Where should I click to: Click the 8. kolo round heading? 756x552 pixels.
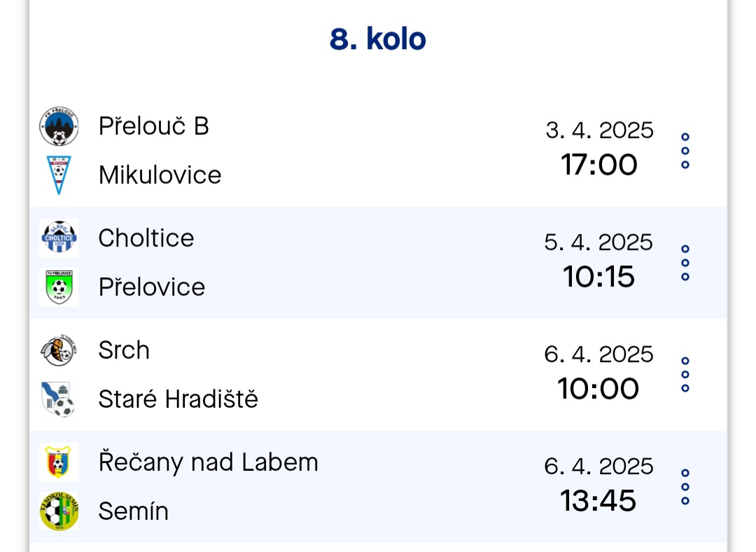378,39
